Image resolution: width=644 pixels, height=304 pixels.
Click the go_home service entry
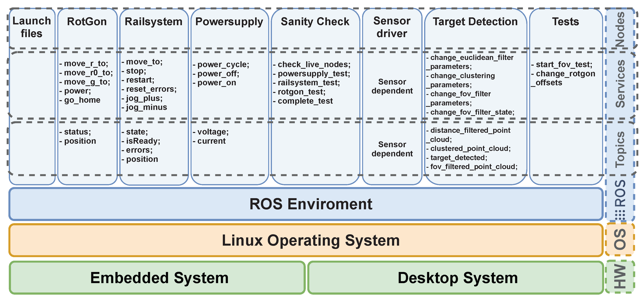tap(82, 100)
